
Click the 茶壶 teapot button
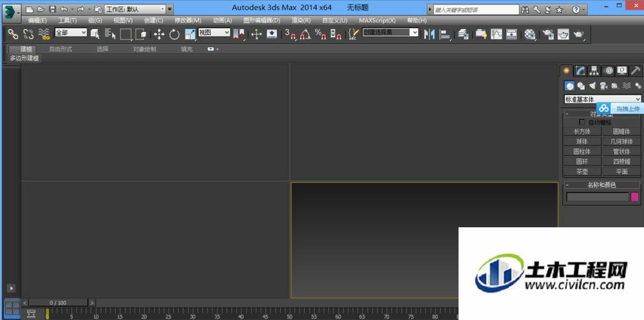[582, 172]
